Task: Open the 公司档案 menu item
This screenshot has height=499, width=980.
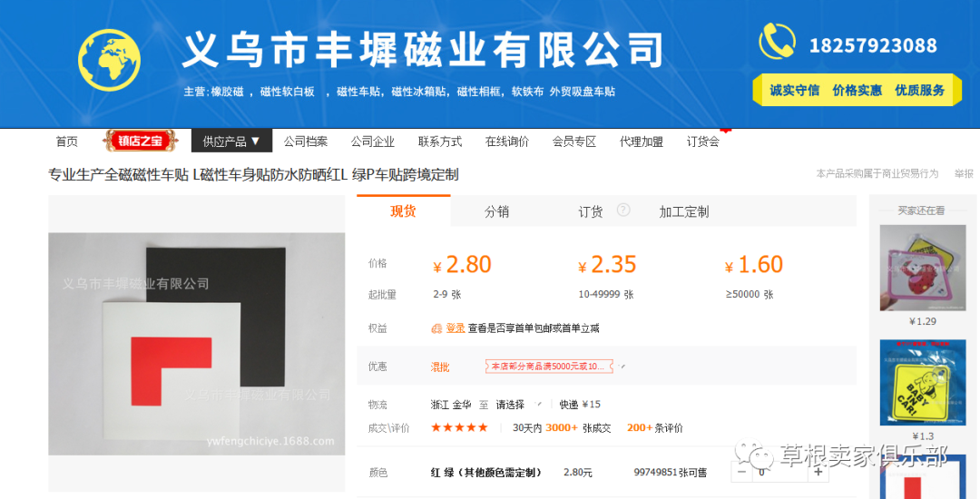Action: pyautogui.click(x=306, y=142)
